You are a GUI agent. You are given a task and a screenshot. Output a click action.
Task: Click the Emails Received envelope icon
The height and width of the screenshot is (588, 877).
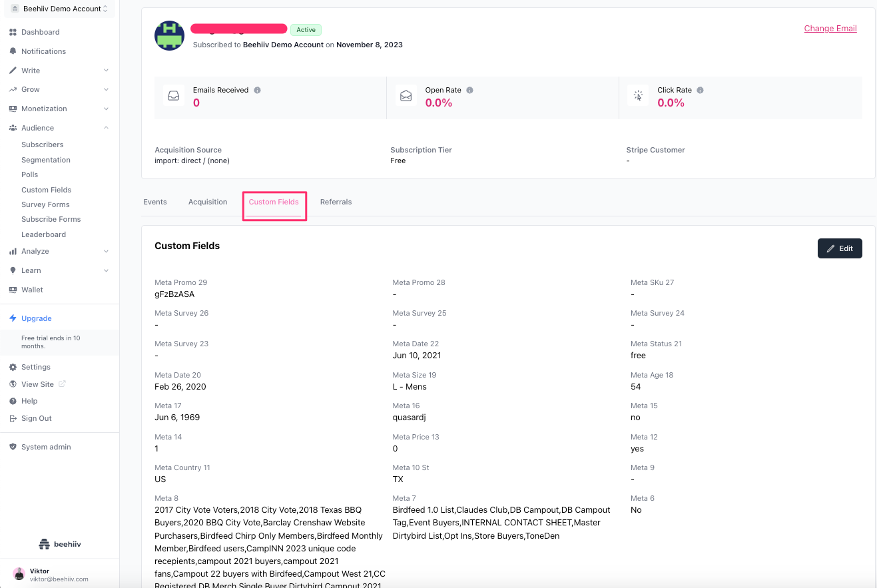pos(174,95)
